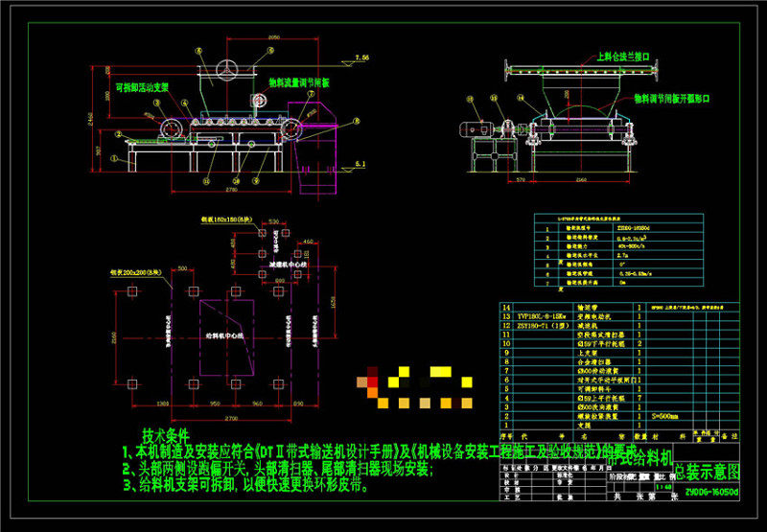
Task: Click the '给料机中心线' label
Action: click(223, 335)
